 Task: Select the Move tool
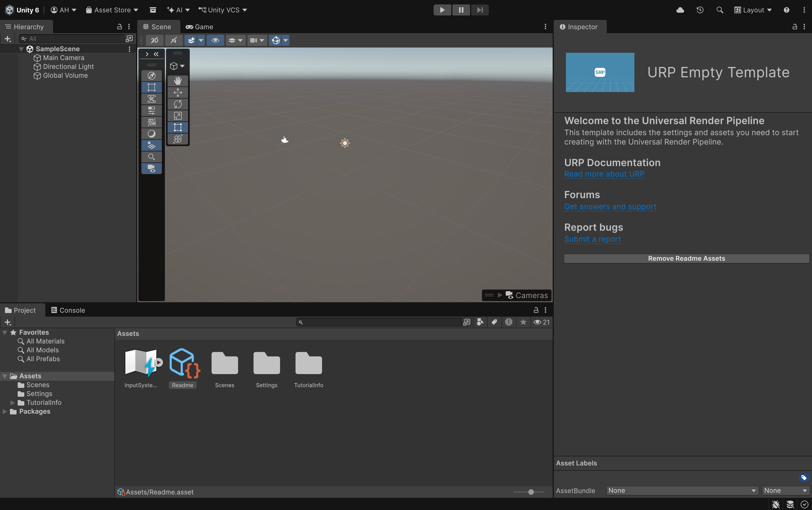click(x=178, y=93)
